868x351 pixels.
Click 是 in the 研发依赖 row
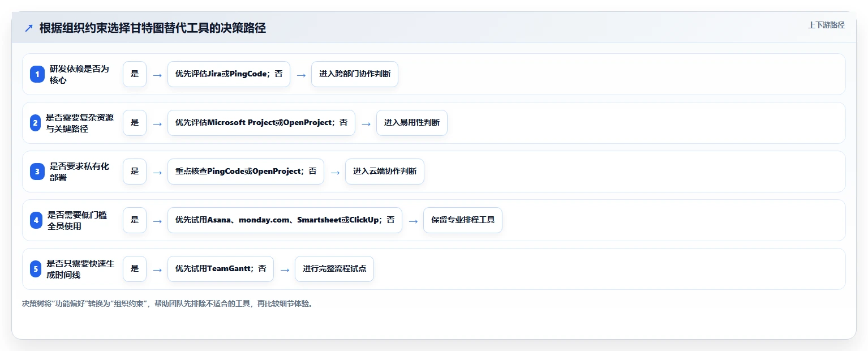tap(135, 74)
